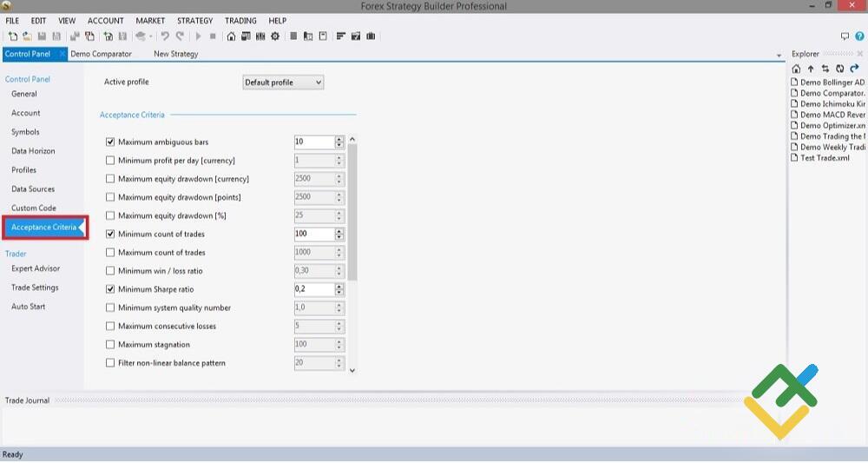Viewport: 868px width, 463px height.
Task: Disable the Minimum Sharpe ratio checkbox
Action: point(110,289)
